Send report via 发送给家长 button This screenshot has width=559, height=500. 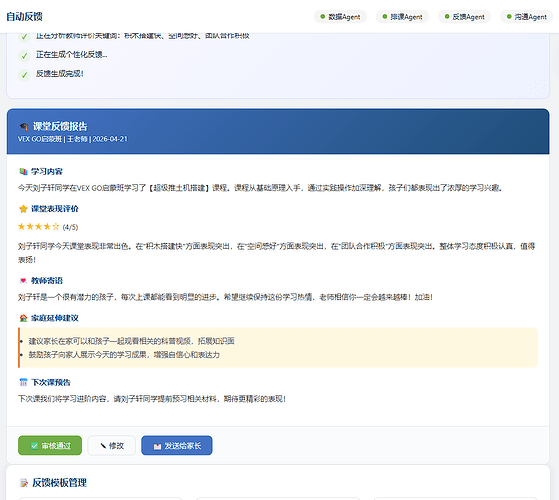pyautogui.click(x=177, y=445)
